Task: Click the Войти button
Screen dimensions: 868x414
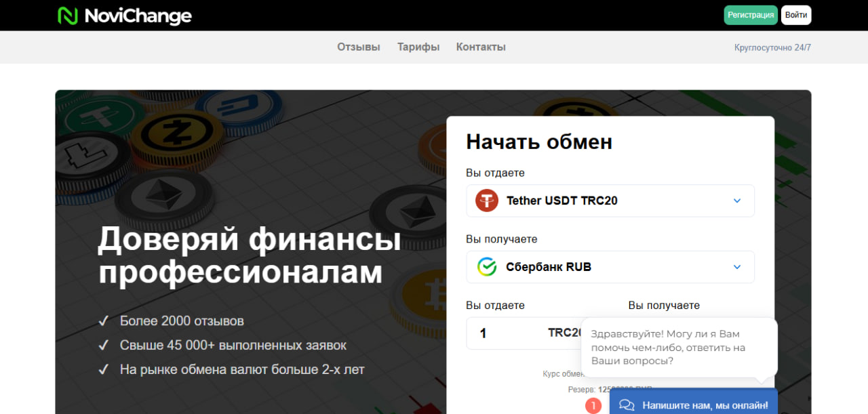Action: coord(796,15)
